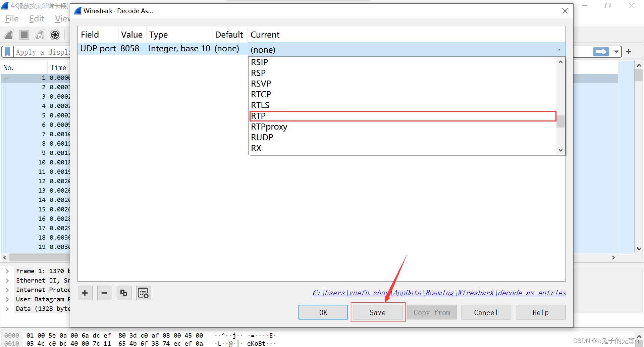The height and width of the screenshot is (347, 644).
Task: Click the Save button
Action: pyautogui.click(x=378, y=312)
